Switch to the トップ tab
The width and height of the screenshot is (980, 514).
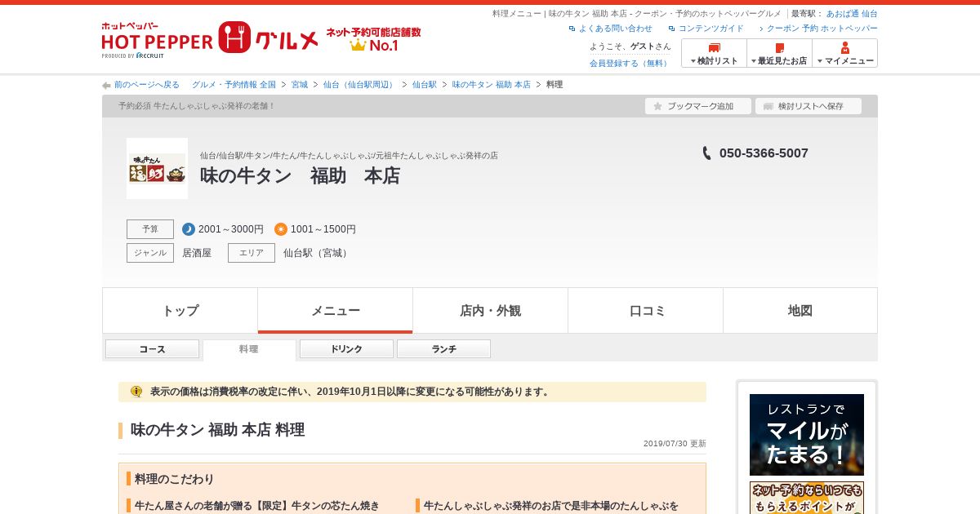[180, 311]
